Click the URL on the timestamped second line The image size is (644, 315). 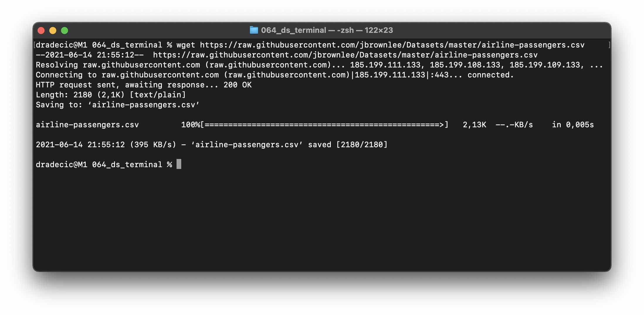345,55
